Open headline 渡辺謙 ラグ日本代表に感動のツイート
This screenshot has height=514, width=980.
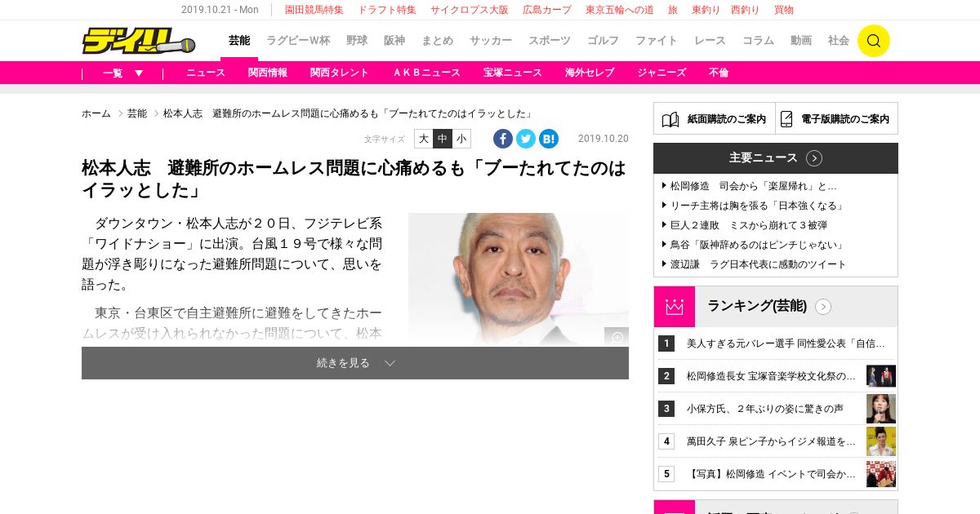click(x=759, y=264)
